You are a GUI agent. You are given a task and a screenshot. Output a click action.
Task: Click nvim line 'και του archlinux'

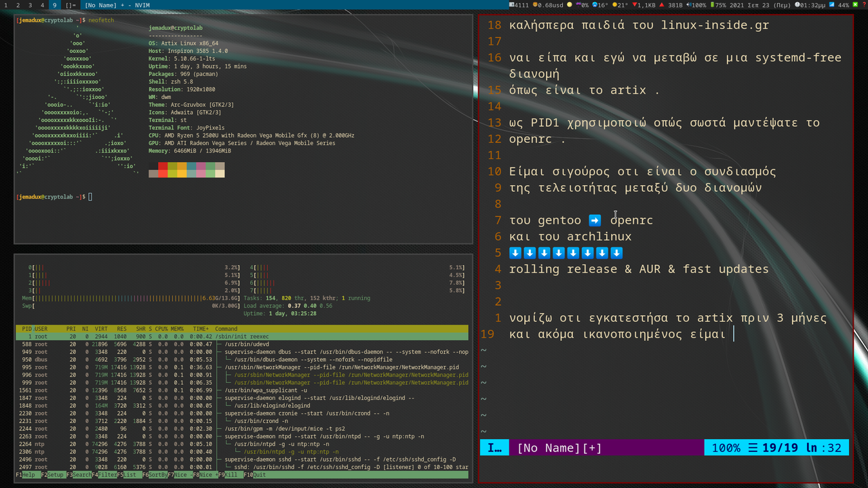pyautogui.click(x=570, y=237)
